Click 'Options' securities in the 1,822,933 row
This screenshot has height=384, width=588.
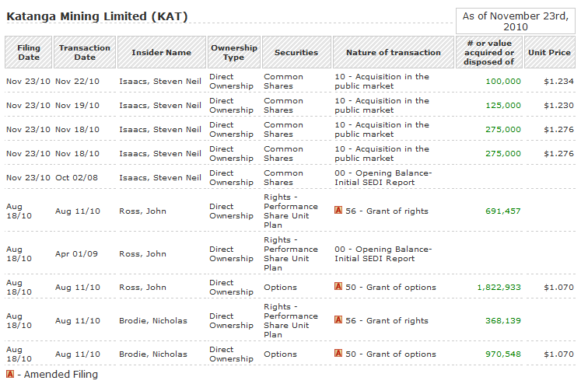(x=280, y=288)
